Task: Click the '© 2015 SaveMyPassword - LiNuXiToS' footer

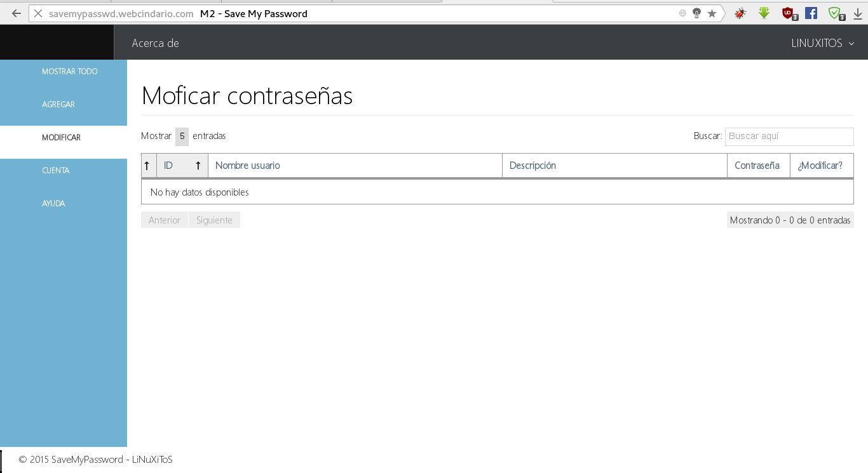Action: [95, 459]
